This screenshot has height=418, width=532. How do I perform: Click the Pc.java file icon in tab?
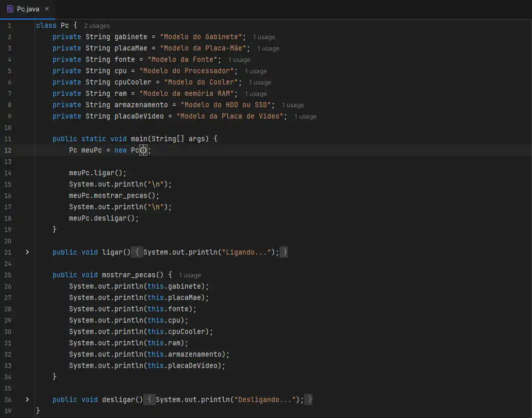point(10,9)
